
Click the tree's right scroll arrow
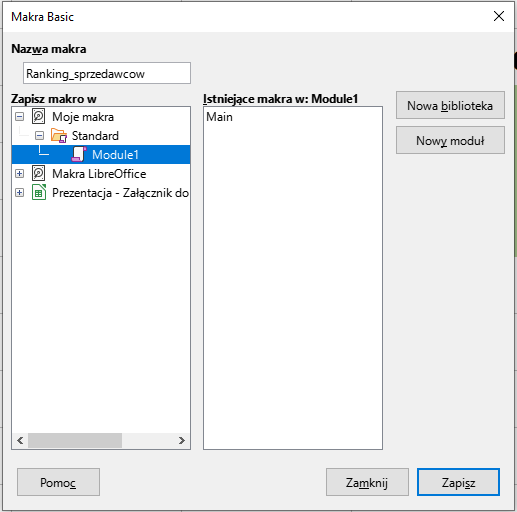coord(182,440)
